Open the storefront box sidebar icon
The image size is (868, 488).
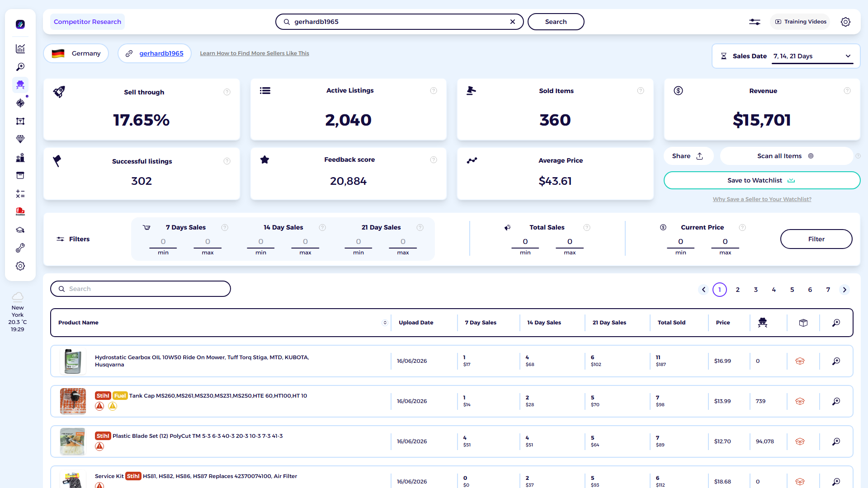coord(20,175)
